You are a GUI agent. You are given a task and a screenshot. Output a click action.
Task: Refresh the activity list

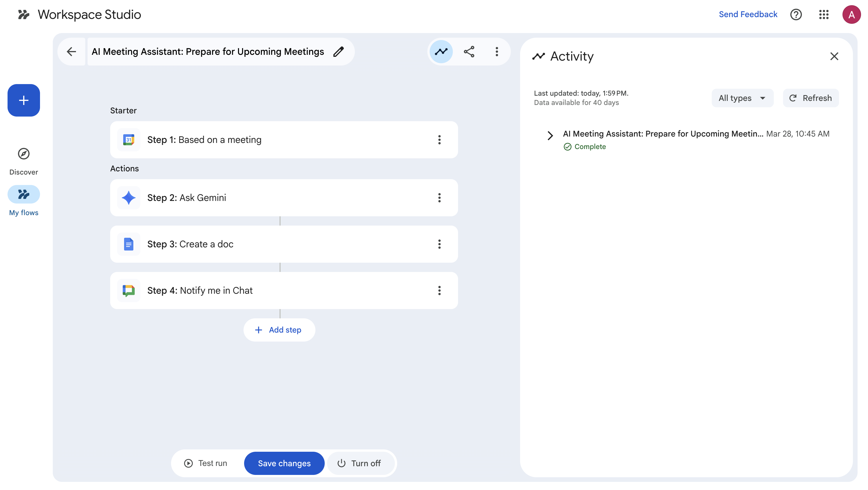(x=811, y=98)
